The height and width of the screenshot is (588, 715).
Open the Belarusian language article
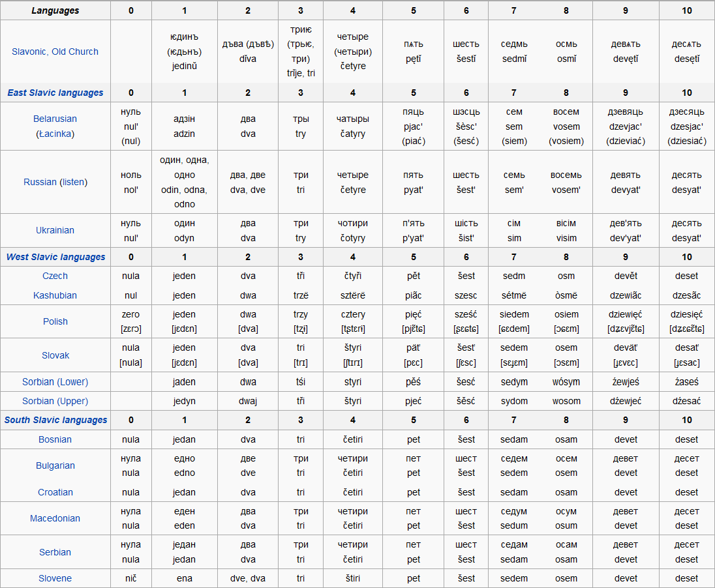(x=55, y=119)
